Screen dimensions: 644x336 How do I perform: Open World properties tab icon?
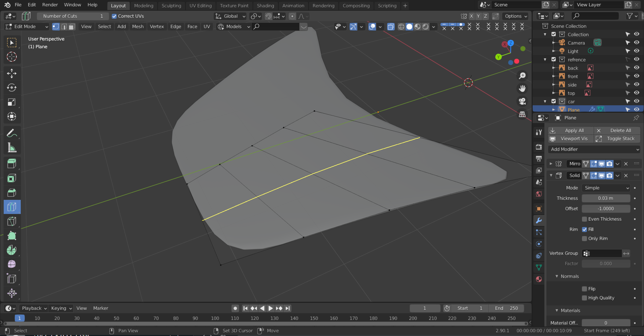click(539, 194)
